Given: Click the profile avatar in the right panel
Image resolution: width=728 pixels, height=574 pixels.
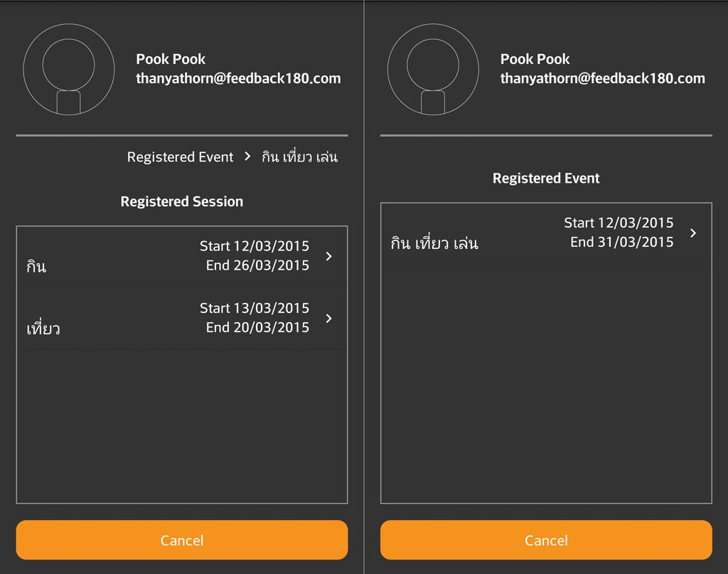Looking at the screenshot, I should [433, 70].
